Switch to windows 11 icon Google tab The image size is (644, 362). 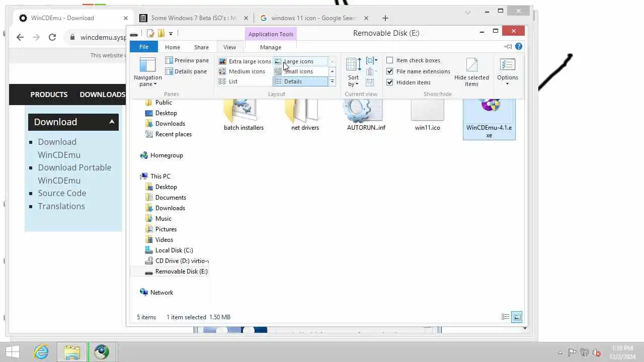tap(314, 18)
